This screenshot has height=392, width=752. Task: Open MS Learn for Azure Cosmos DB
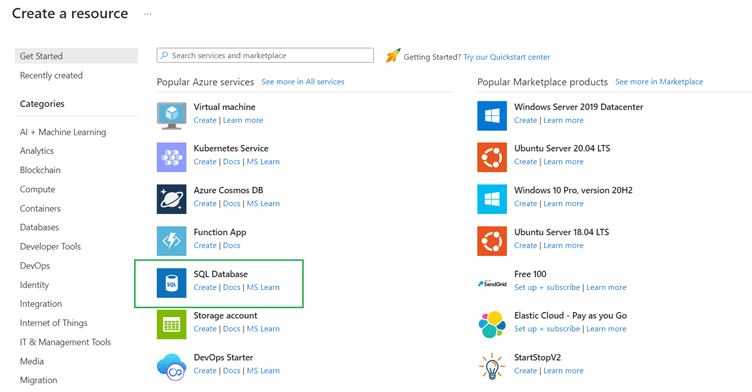tap(263, 203)
